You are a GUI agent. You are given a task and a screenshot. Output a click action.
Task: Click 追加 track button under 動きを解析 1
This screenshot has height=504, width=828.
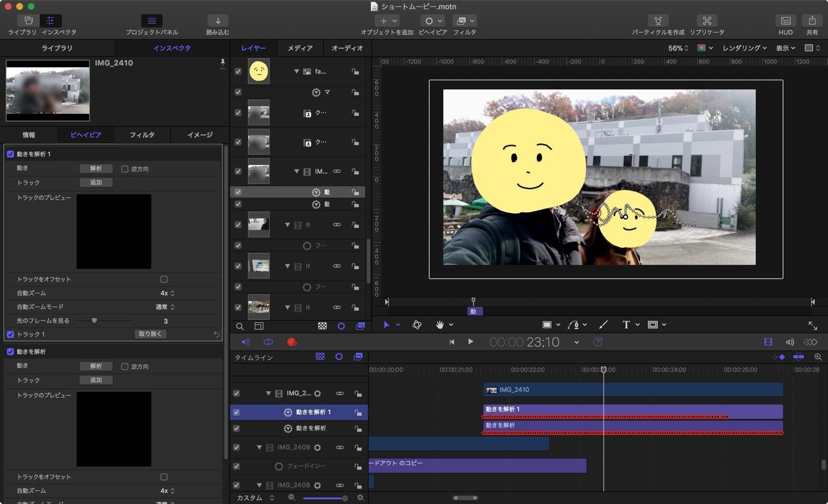[x=96, y=182]
